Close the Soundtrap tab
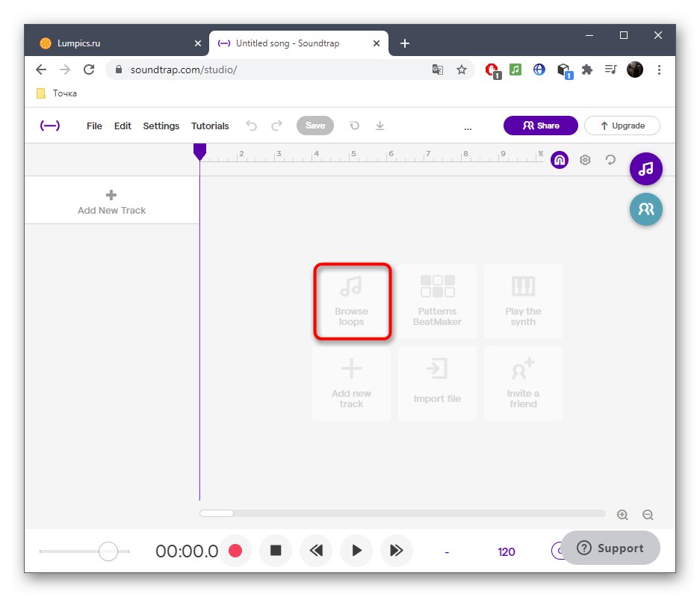The height and width of the screenshot is (597, 700). pyautogui.click(x=377, y=43)
